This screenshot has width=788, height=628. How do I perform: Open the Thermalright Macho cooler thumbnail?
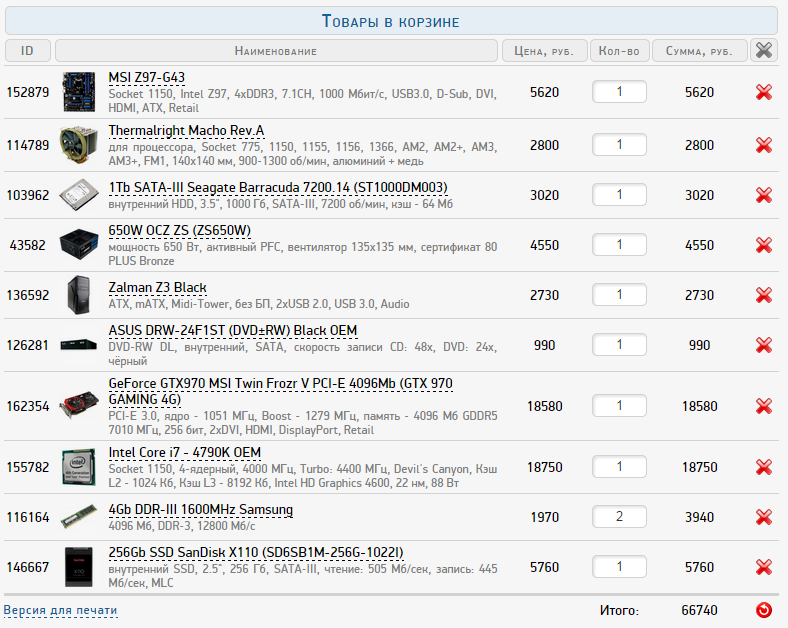(x=78, y=145)
